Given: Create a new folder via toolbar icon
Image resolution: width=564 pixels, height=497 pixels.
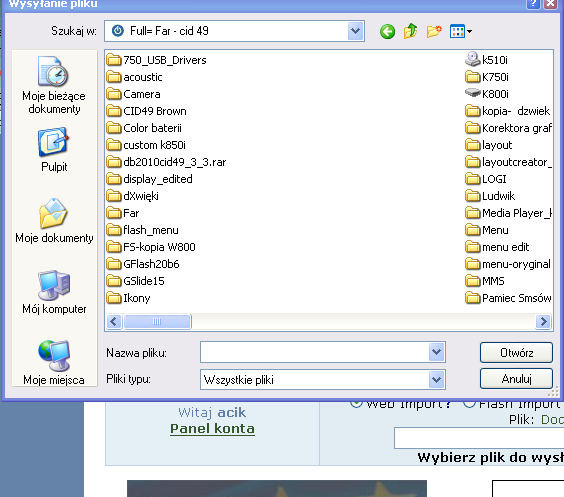Looking at the screenshot, I should coord(434,31).
